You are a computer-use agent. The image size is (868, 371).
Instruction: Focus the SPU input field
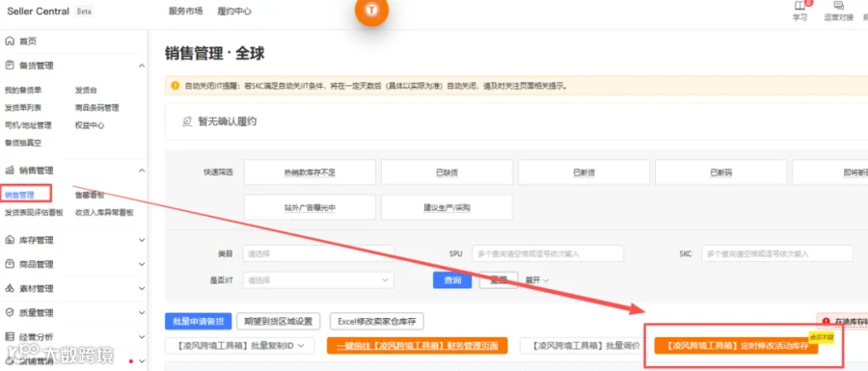548,253
